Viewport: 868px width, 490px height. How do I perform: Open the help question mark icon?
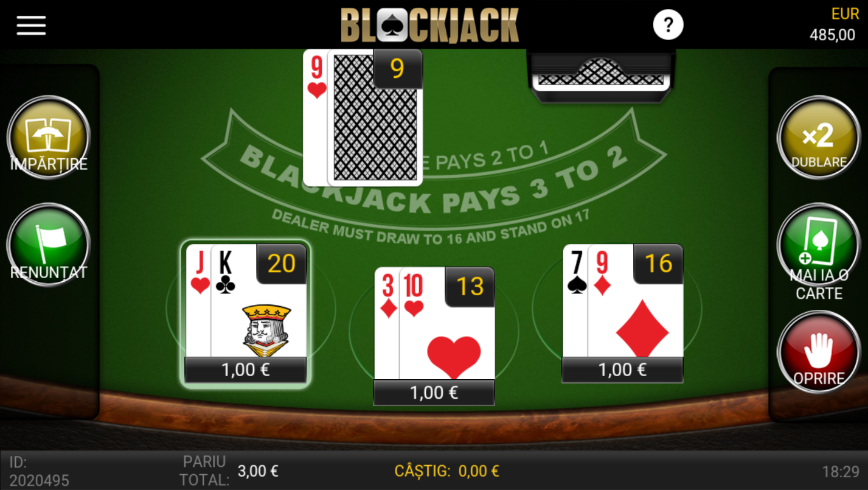(x=668, y=25)
